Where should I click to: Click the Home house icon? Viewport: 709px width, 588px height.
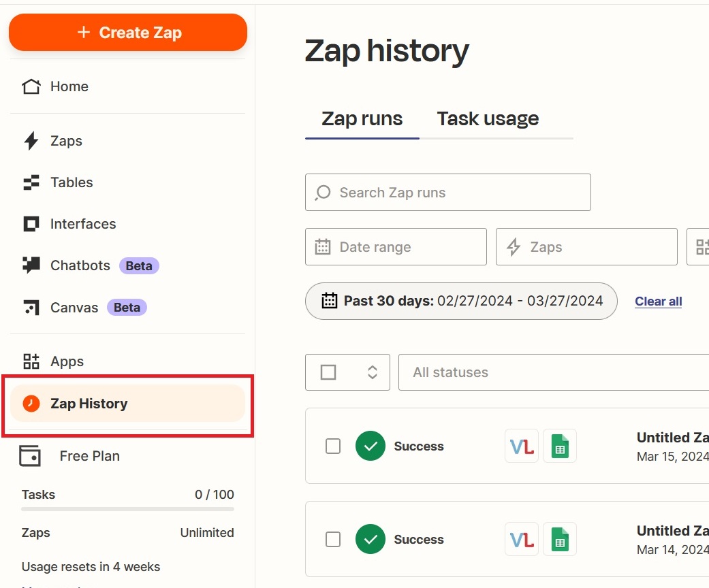click(31, 86)
